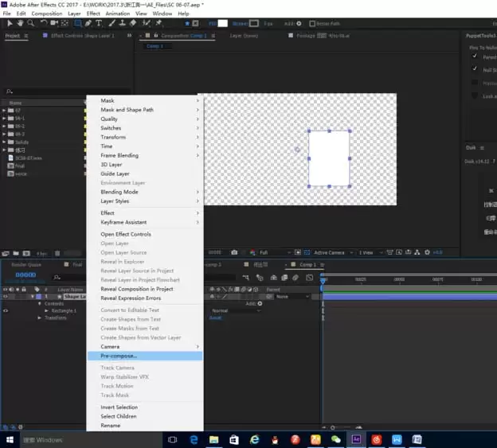497x448 pixels.
Task: Select the Zoom magnifier tool
Action: pyautogui.click(x=30, y=23)
